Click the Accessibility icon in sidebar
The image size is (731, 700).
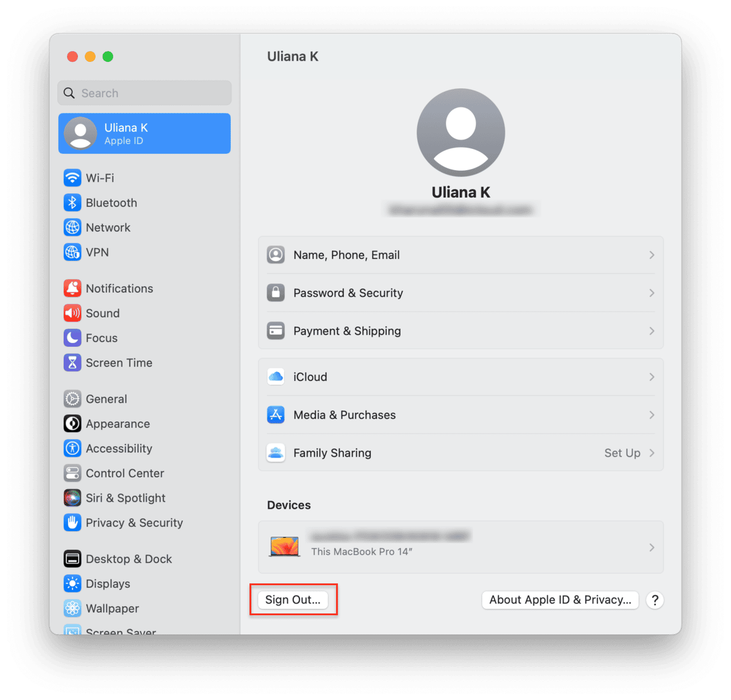72,448
